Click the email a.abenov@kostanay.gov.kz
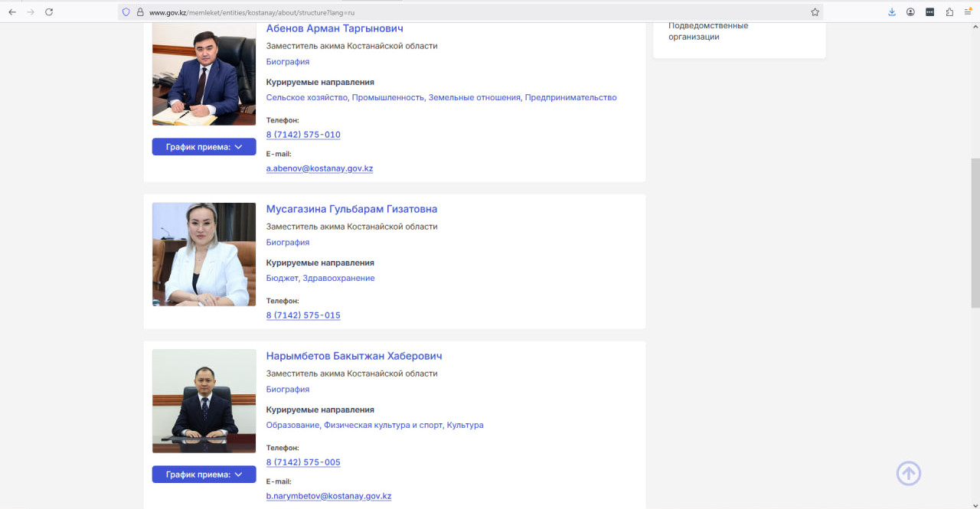This screenshot has height=509, width=980. pyautogui.click(x=319, y=168)
